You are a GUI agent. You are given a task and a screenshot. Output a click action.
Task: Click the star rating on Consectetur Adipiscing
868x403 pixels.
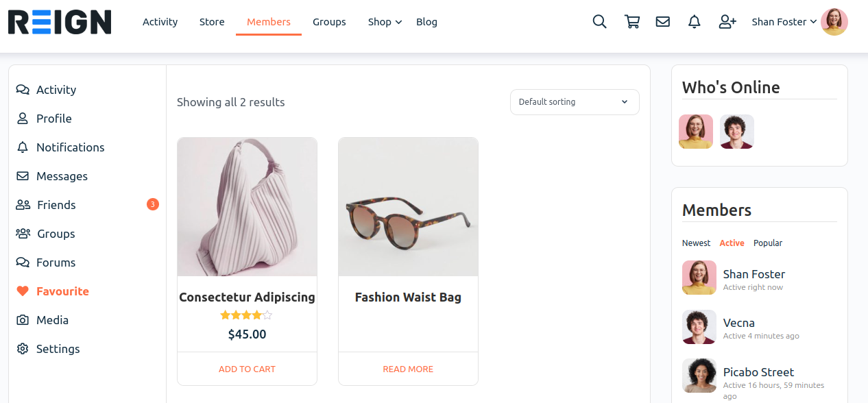[x=246, y=315]
